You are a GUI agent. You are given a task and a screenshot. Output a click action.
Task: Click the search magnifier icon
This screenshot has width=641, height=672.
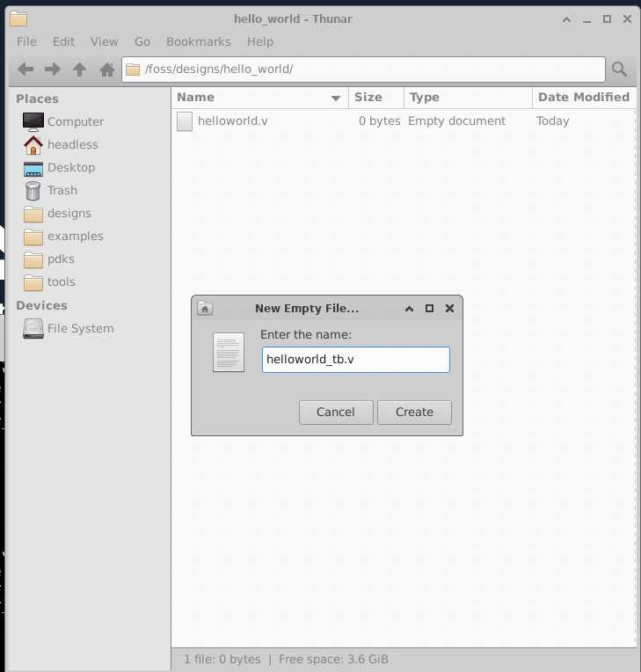pyautogui.click(x=619, y=69)
